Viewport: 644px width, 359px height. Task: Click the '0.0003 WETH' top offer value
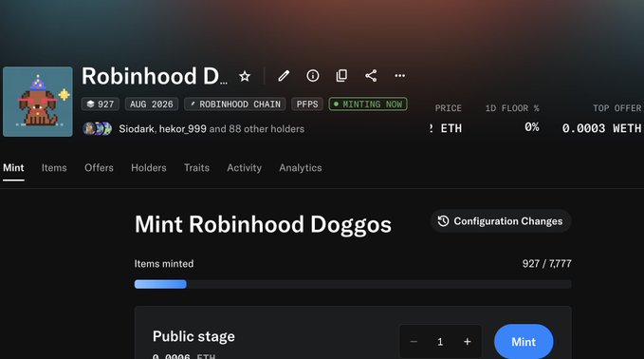(601, 128)
